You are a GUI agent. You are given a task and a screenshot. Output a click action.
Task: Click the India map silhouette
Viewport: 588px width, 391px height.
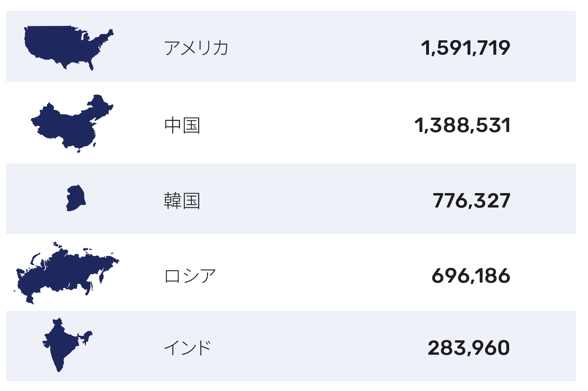(x=67, y=345)
